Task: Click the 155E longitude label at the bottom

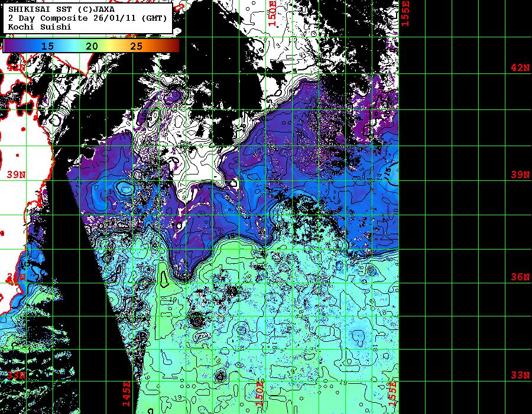Action: pos(392,393)
